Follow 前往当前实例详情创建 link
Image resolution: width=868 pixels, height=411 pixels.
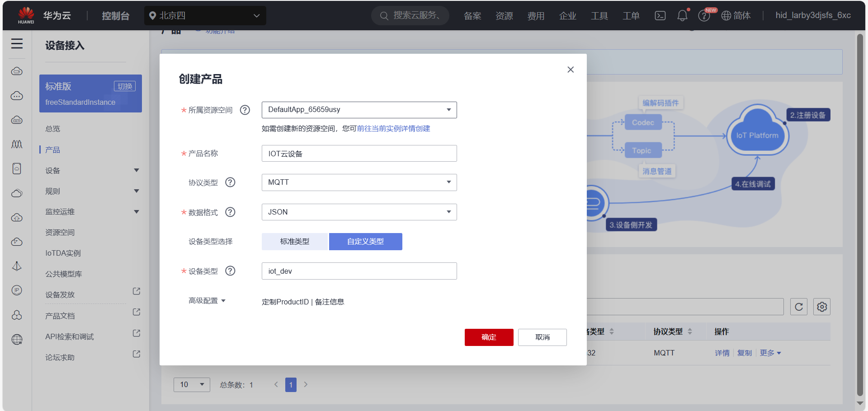click(x=393, y=129)
